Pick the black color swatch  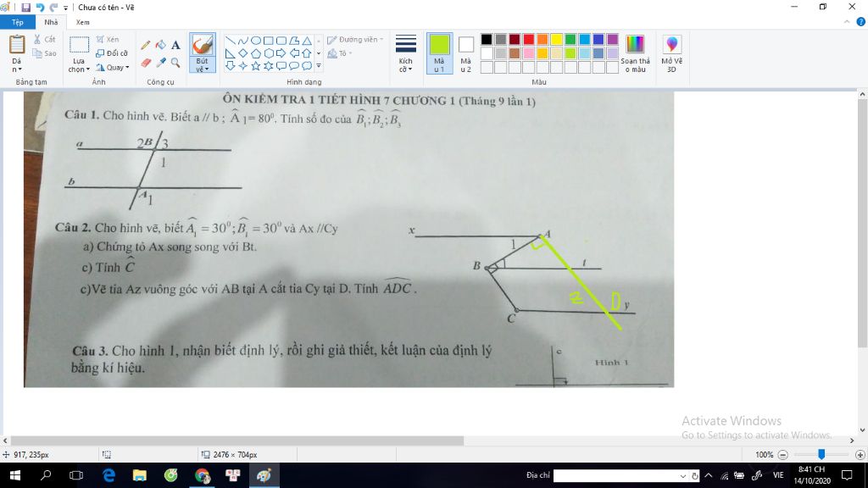click(487, 39)
